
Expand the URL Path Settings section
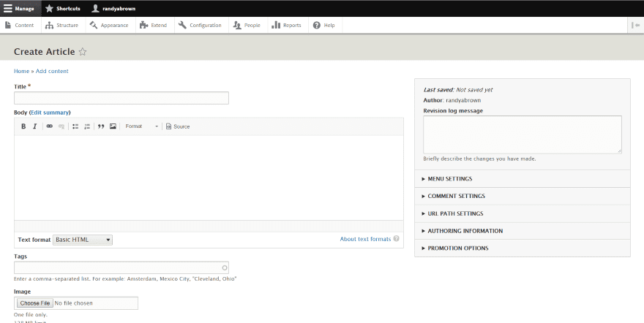tap(455, 213)
